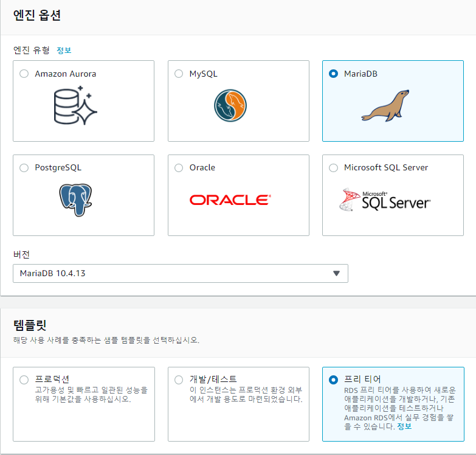Image resolution: width=476 pixels, height=455 pixels.
Task: Click the 'Oracle' label text
Action: point(202,168)
